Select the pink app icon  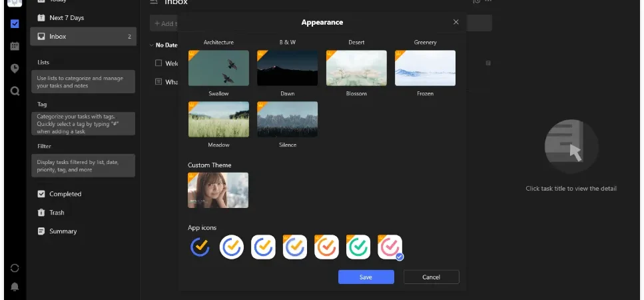pos(390,247)
